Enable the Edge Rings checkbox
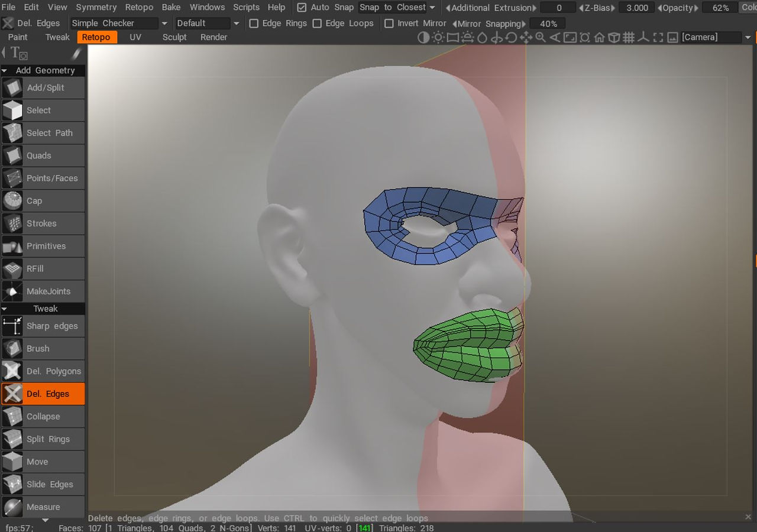Image resolution: width=757 pixels, height=532 pixels. (x=254, y=23)
